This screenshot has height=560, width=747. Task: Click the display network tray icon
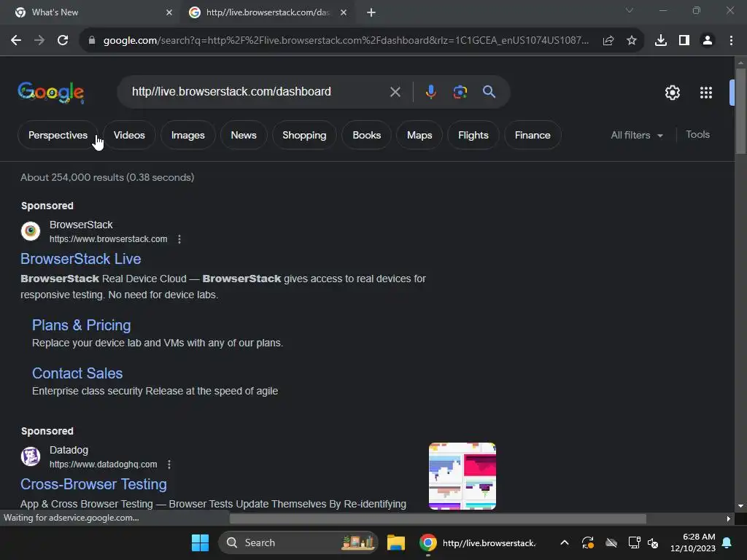634,542
